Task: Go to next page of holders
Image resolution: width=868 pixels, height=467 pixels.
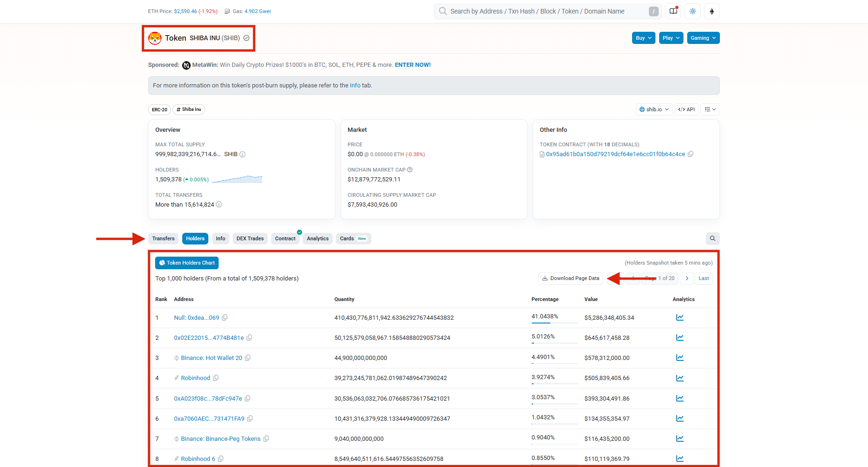Action: pyautogui.click(x=686, y=278)
